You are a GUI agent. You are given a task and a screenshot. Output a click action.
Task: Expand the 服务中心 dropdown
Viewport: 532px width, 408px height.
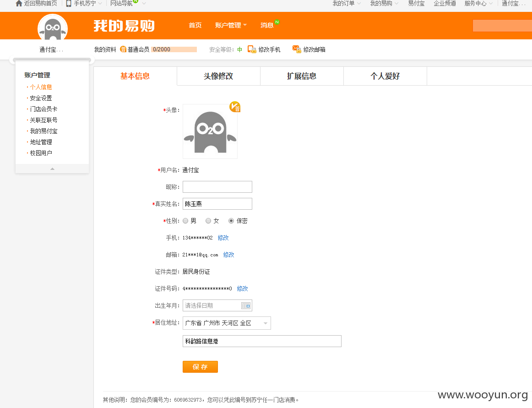pyautogui.click(x=491, y=3)
